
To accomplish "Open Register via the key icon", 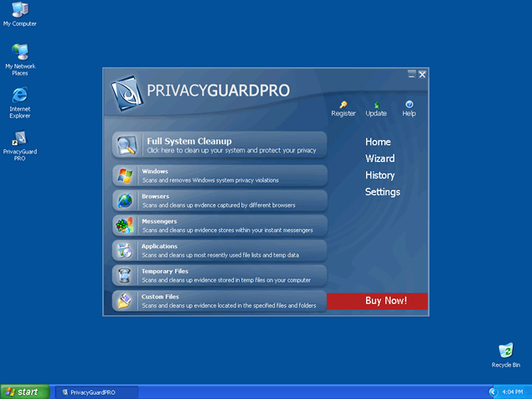I will click(343, 105).
